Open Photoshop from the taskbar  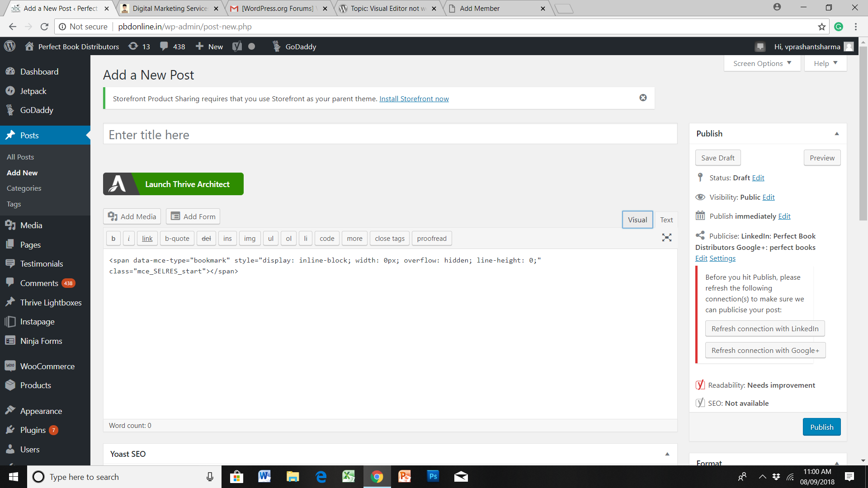[433, 476]
